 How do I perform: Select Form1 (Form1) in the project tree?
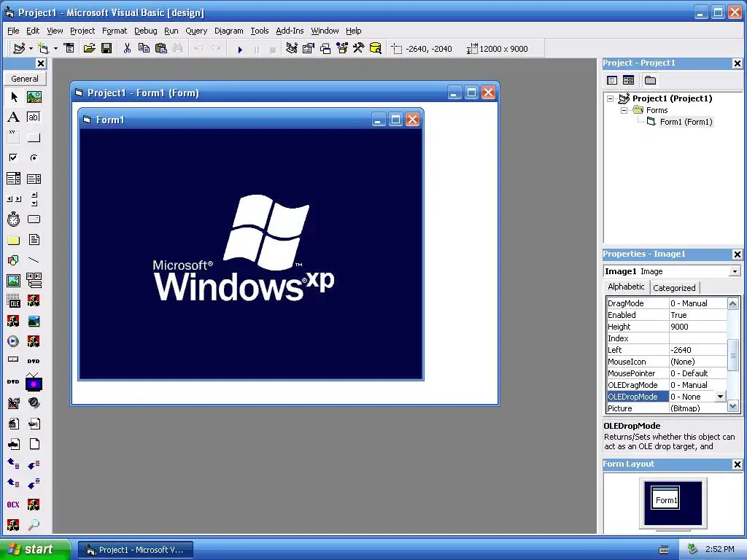(x=686, y=122)
